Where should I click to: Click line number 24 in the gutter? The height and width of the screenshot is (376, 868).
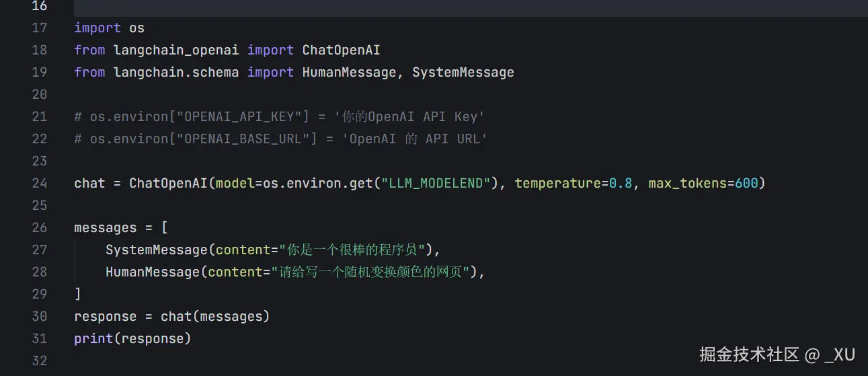click(39, 184)
